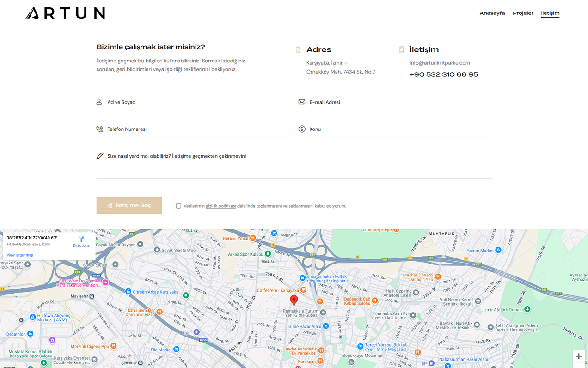Image resolution: width=588 pixels, height=368 pixels.
Task: Go to the Projeler page
Action: 523,13
